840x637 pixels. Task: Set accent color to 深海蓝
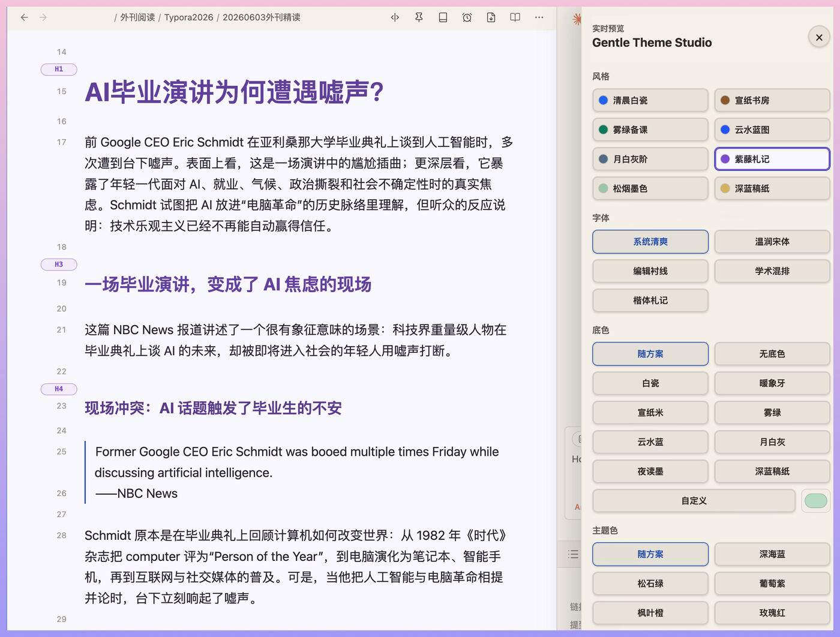pyautogui.click(x=772, y=554)
